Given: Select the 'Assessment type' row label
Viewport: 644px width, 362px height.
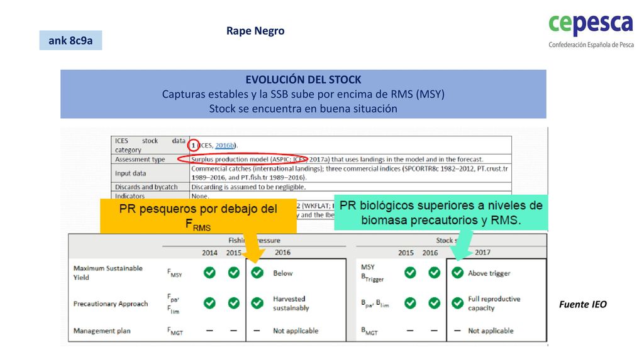Looking at the screenshot, I should 140,159.
